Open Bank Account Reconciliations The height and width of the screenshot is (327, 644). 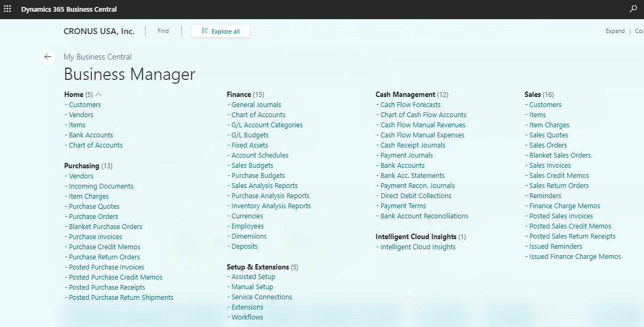(x=424, y=216)
